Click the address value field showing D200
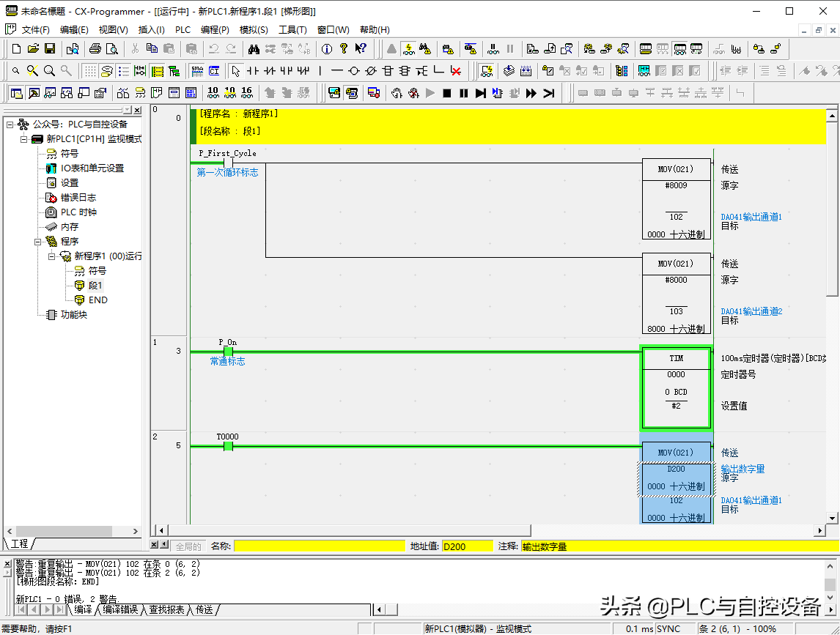 [467, 546]
